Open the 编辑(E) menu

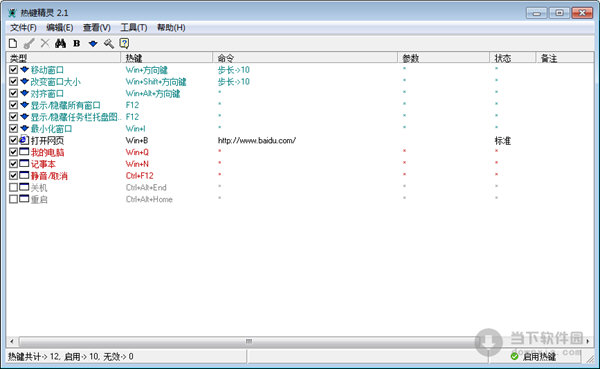[x=60, y=28]
